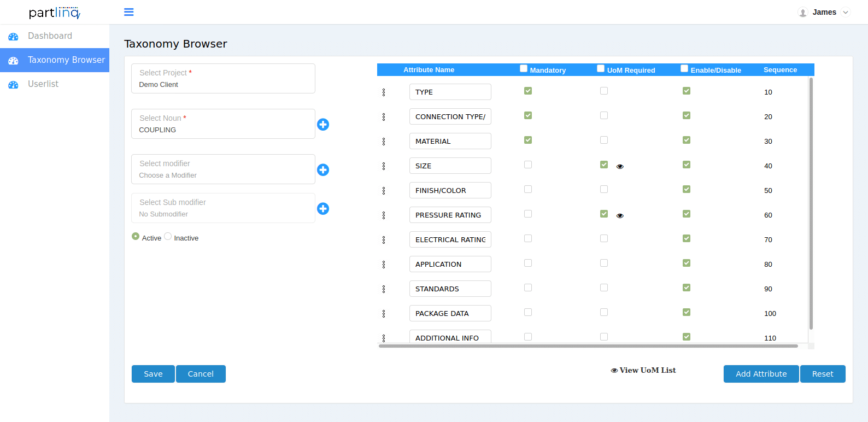The image size is (868, 422).
Task: Click the plus icon next to Select modifier
Action: point(323,170)
